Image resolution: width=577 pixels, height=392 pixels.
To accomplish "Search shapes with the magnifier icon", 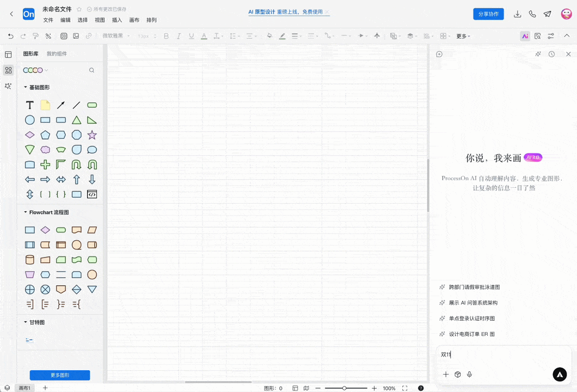I will [x=91, y=70].
